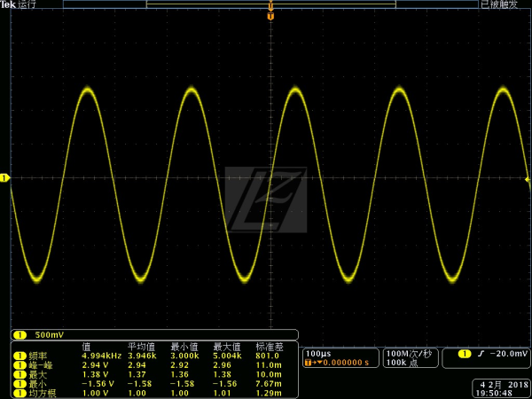Select the 最小 measurement row label
The width and height of the screenshot is (532, 399).
(38, 384)
